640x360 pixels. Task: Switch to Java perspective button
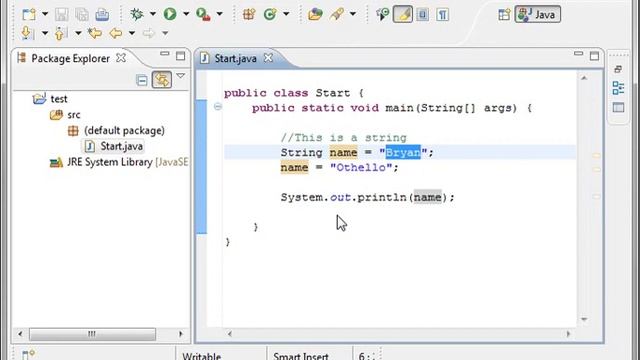(538, 15)
